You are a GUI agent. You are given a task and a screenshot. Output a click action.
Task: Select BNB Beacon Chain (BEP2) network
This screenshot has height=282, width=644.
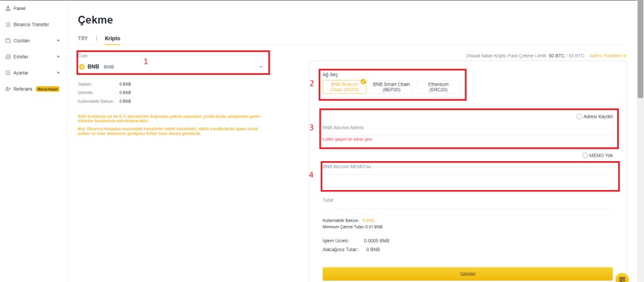pyautogui.click(x=344, y=87)
